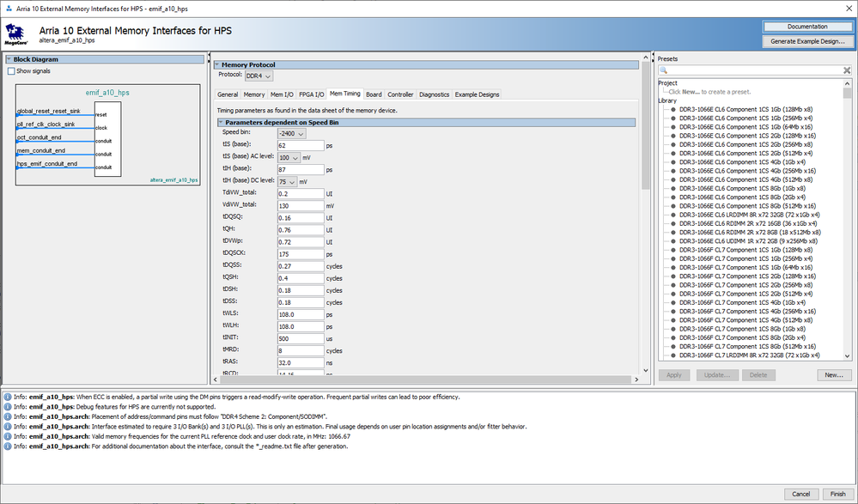Open the Protocol DDR4 dropdown
The height and width of the screenshot is (504, 858).
tap(259, 76)
